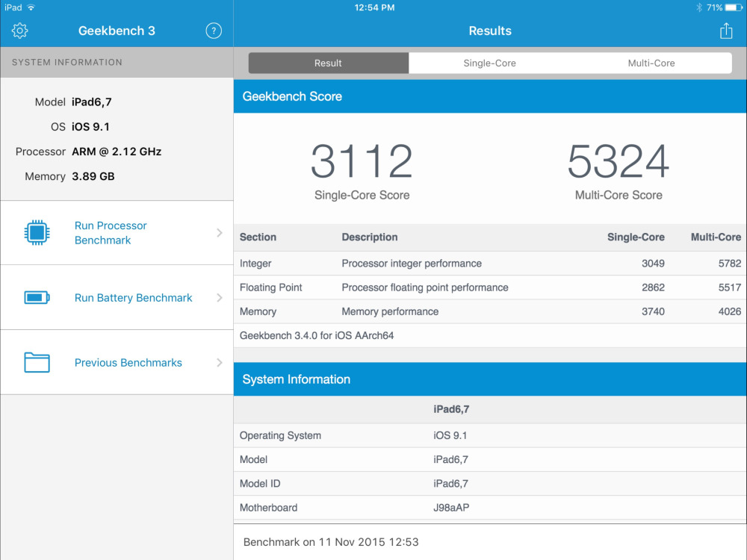Toggle the Geekbench Score section header
This screenshot has width=747, height=560.
(x=490, y=96)
